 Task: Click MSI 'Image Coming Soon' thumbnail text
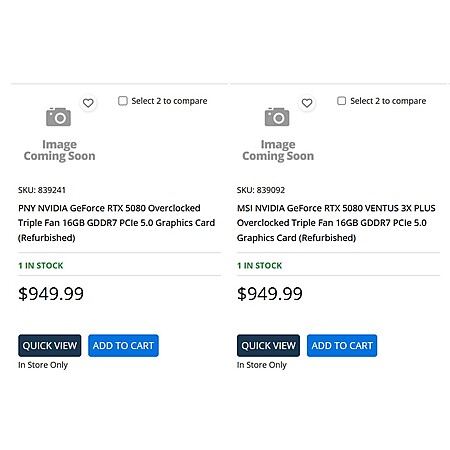[x=278, y=150]
